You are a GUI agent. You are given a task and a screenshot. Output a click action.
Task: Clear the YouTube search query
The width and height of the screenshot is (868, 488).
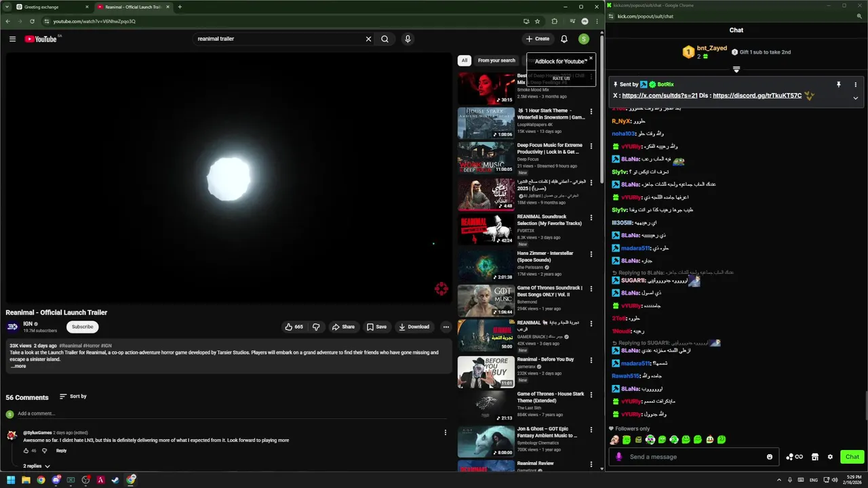(x=368, y=39)
